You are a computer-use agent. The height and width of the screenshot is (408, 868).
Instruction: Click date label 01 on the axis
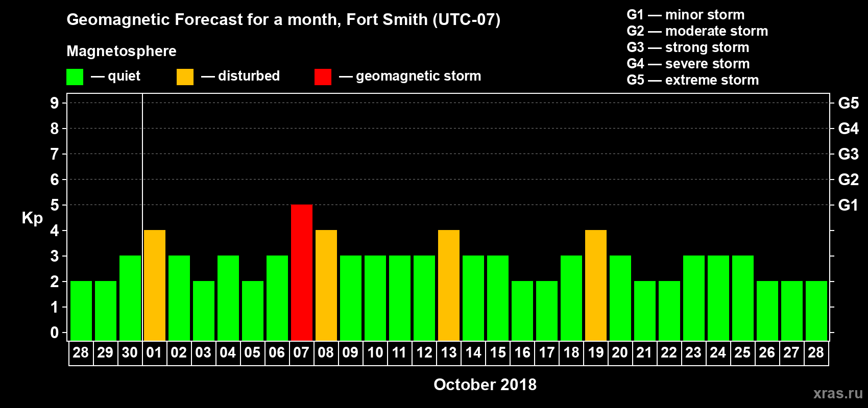point(154,353)
